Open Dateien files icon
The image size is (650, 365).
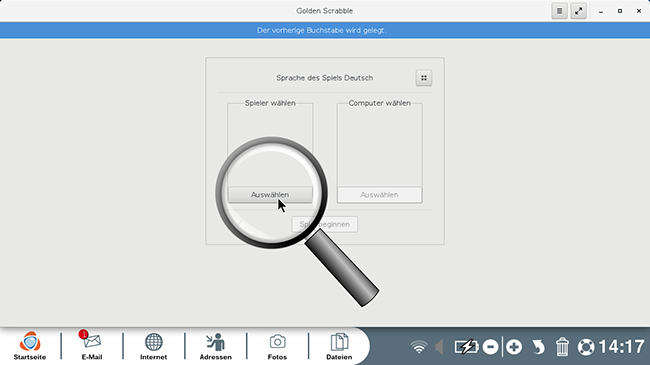[x=339, y=346]
